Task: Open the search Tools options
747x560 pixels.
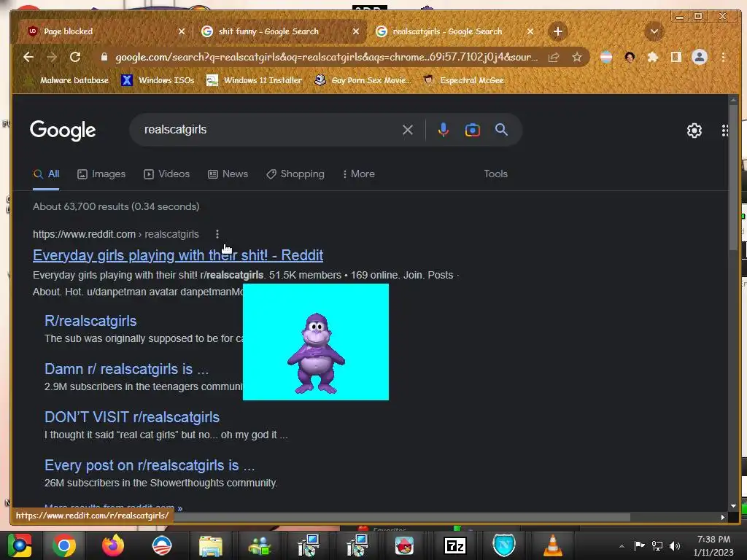Action: click(x=495, y=174)
